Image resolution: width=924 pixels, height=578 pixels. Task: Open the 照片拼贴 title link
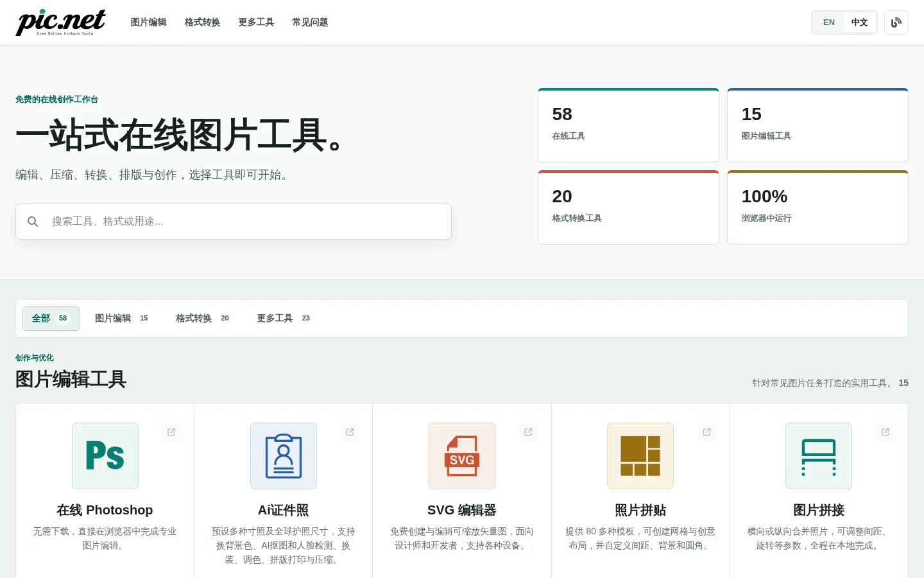(640, 510)
